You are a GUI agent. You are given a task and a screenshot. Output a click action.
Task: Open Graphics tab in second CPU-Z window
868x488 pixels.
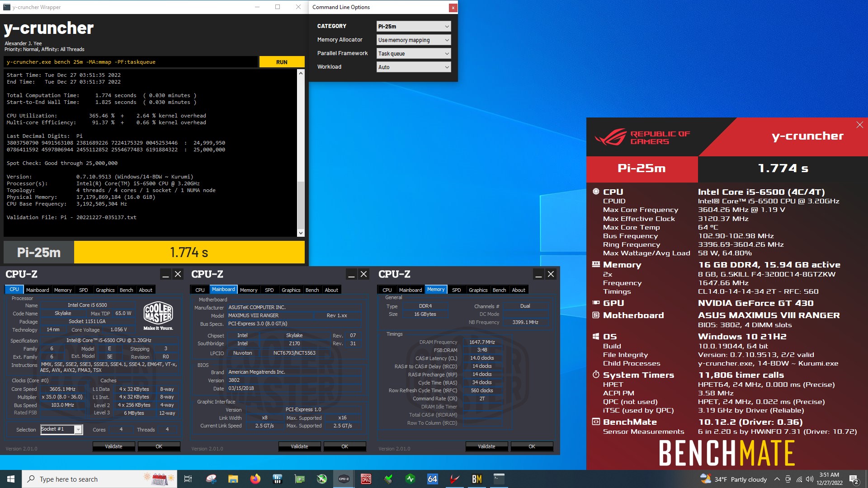(x=291, y=290)
